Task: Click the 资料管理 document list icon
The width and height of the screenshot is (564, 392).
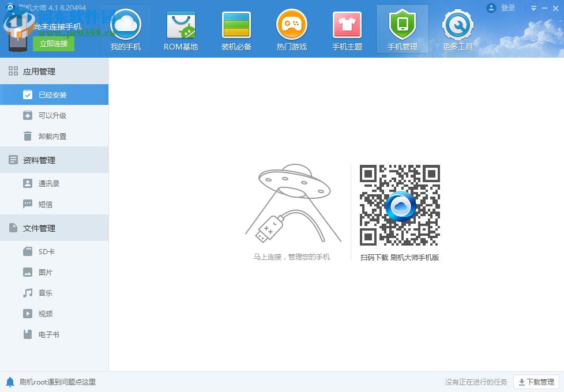Action: tap(13, 160)
